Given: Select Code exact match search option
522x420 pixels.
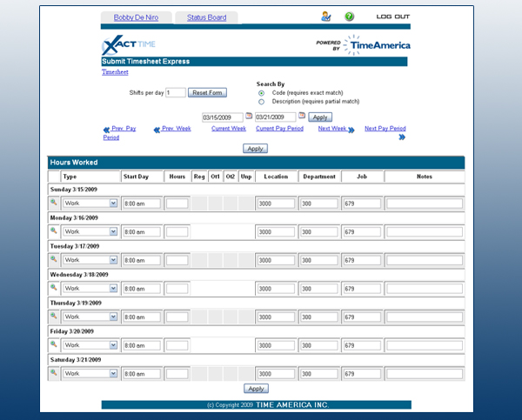Looking at the screenshot, I should [261, 93].
